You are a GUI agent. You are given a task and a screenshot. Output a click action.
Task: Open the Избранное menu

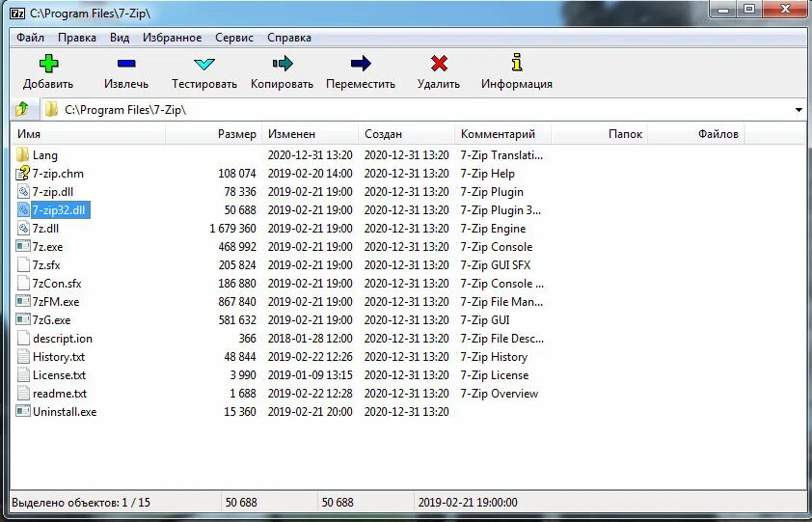coord(172,38)
